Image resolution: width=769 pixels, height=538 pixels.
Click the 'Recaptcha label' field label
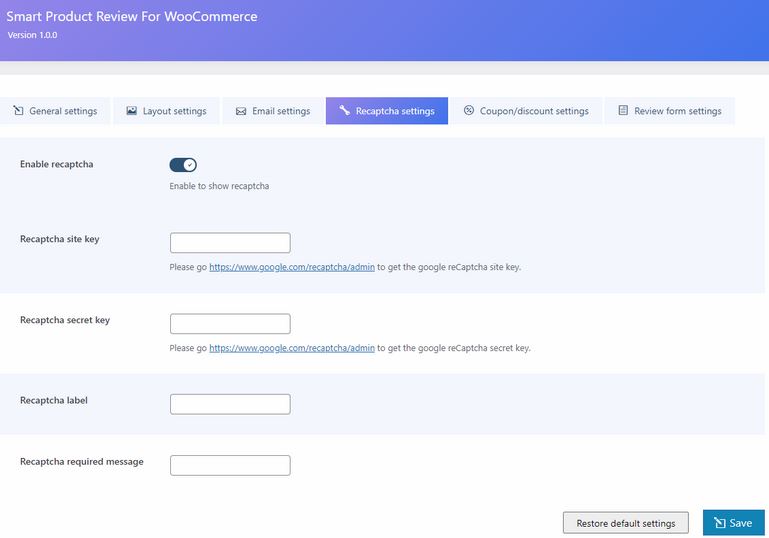tap(53, 400)
